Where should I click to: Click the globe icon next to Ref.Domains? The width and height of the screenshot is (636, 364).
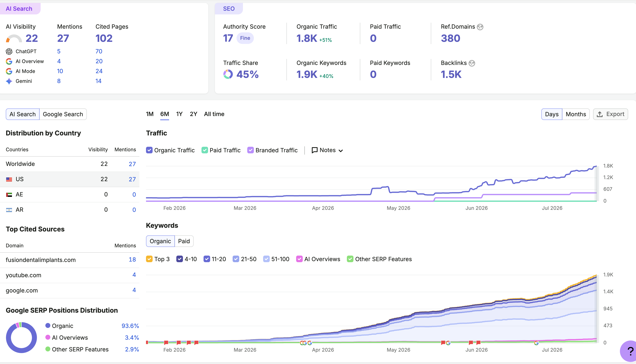click(480, 27)
